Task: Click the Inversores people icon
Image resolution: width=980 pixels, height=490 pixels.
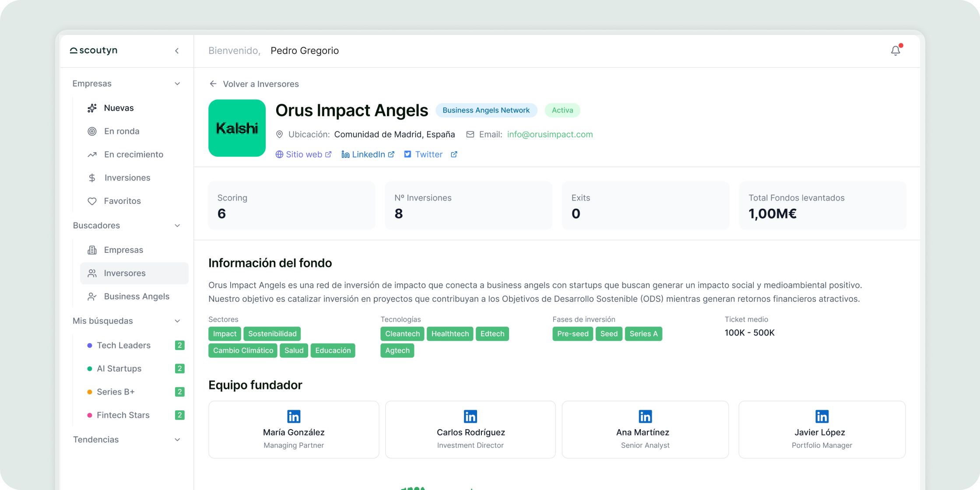Action: tap(92, 273)
